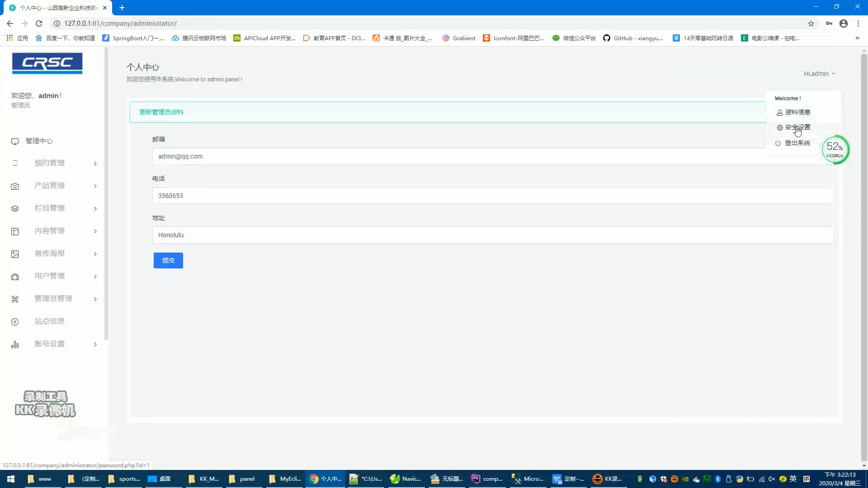The width and height of the screenshot is (868, 488).
Task: Expand 内容管理 submenu chevron
Action: tap(95, 231)
